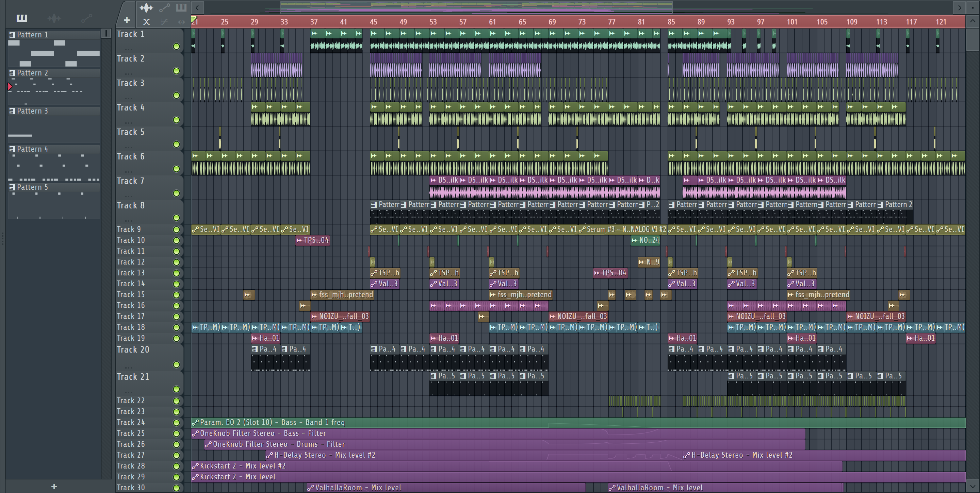
Task: Select the NO..24 clip on Track 10
Action: (x=645, y=240)
